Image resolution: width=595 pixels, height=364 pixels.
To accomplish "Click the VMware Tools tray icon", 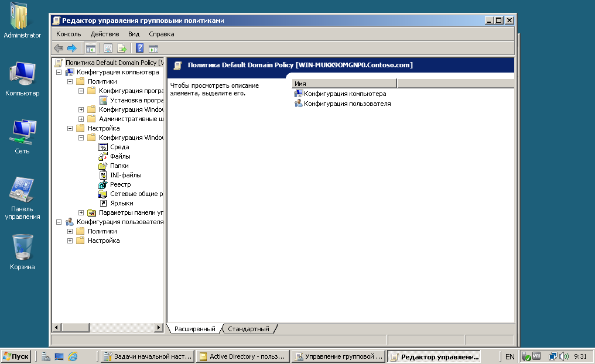I will pyautogui.click(x=536, y=356).
